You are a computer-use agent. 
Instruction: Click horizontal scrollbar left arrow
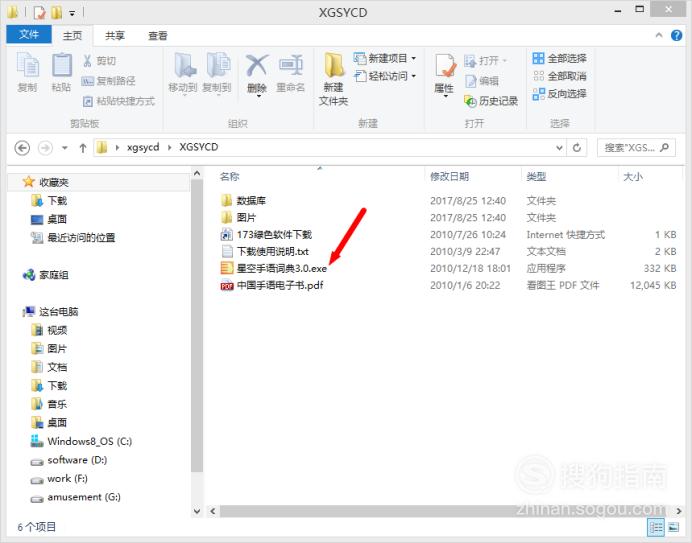213,511
